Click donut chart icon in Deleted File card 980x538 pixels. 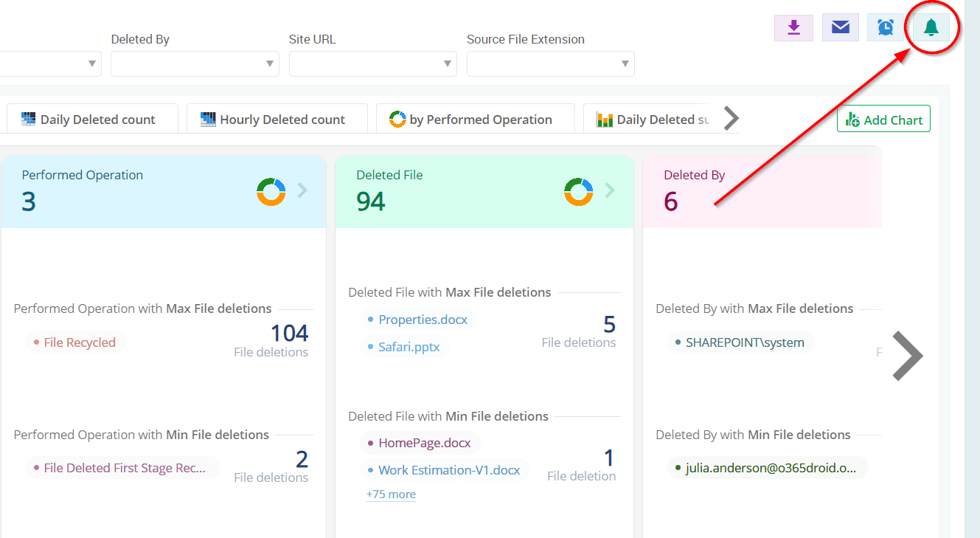pyautogui.click(x=578, y=192)
